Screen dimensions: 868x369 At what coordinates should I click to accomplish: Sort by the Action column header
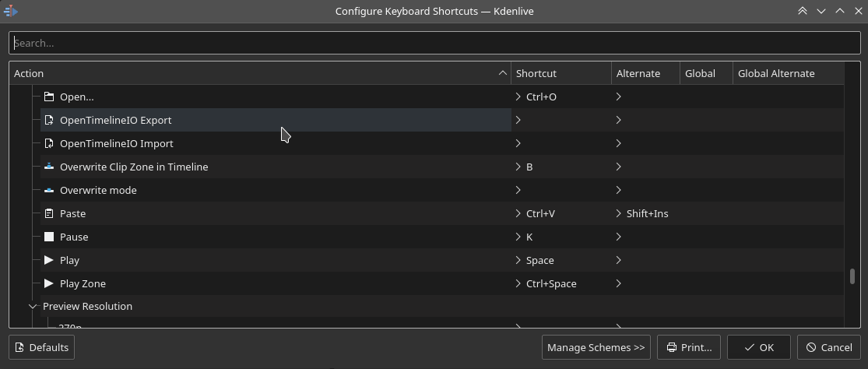(x=257, y=73)
